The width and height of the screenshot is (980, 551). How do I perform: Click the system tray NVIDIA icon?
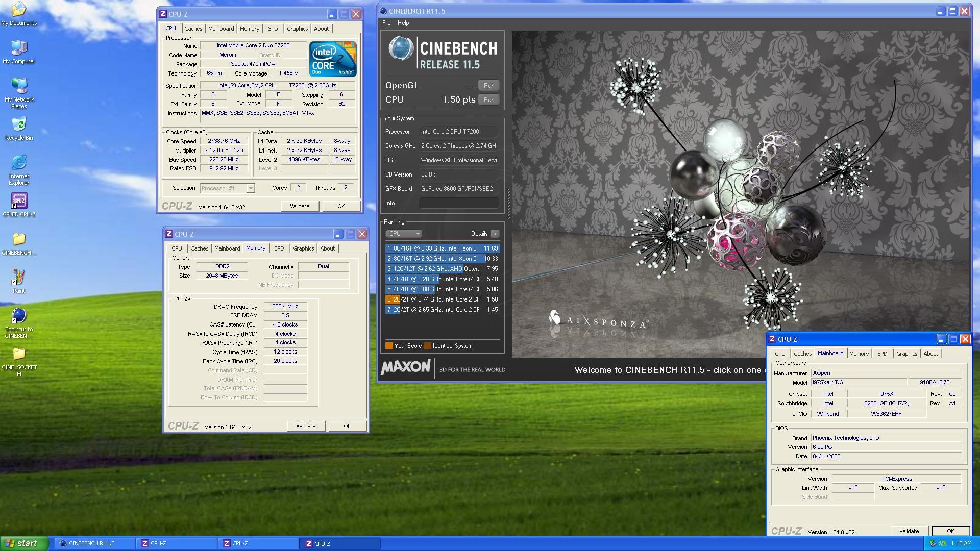pyautogui.click(x=943, y=544)
